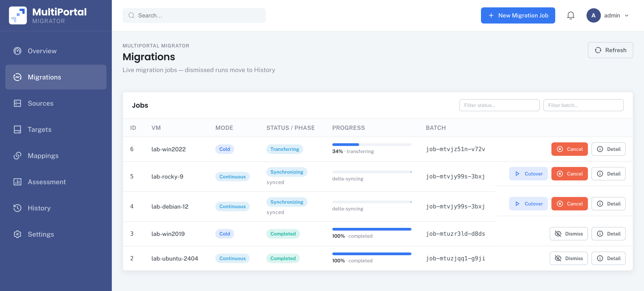Go to Sources
644x291 pixels.
point(56,103)
